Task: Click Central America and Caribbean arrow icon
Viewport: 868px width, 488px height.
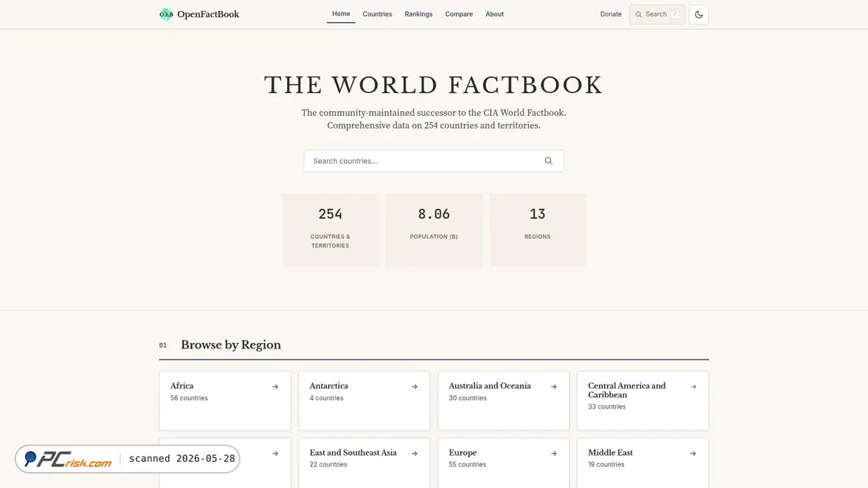Action: (693, 387)
